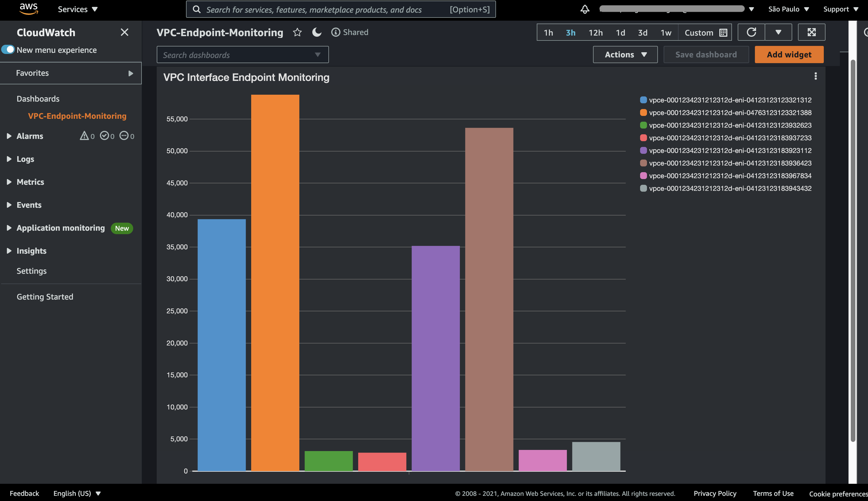Refresh the dashboard using the refresh icon

tap(751, 32)
